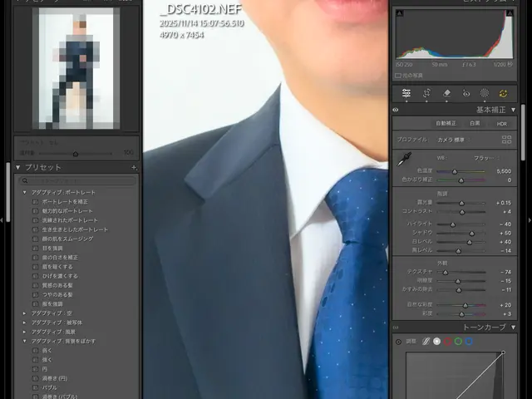Image resolution: width=532 pixels, height=399 pixels.
Task: Open the profile browser grid icon
Action: (506, 140)
